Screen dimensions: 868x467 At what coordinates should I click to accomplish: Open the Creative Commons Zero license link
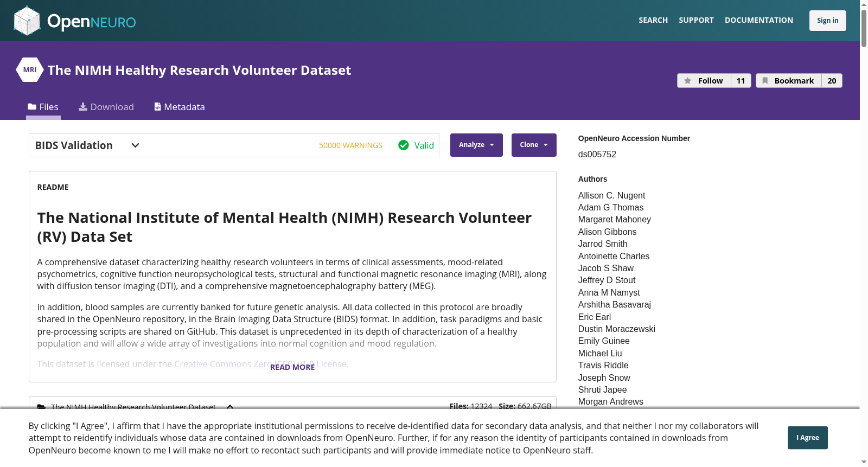(260, 364)
